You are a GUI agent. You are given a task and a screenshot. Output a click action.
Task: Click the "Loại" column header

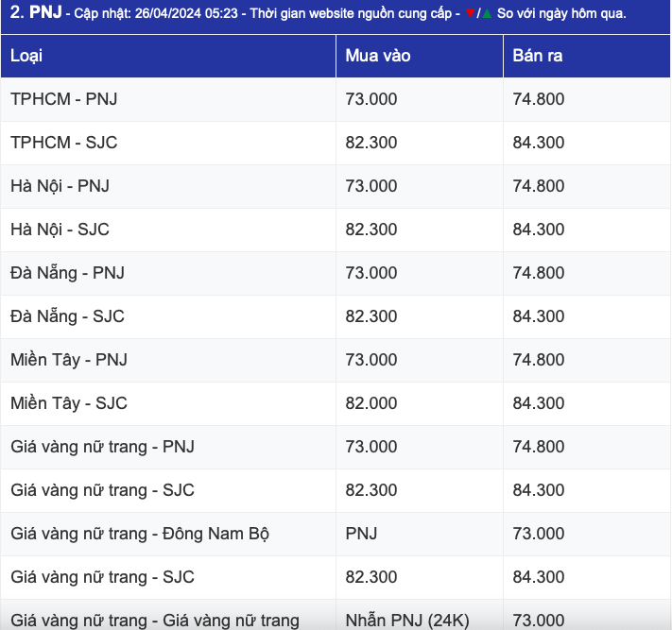pyautogui.click(x=26, y=56)
